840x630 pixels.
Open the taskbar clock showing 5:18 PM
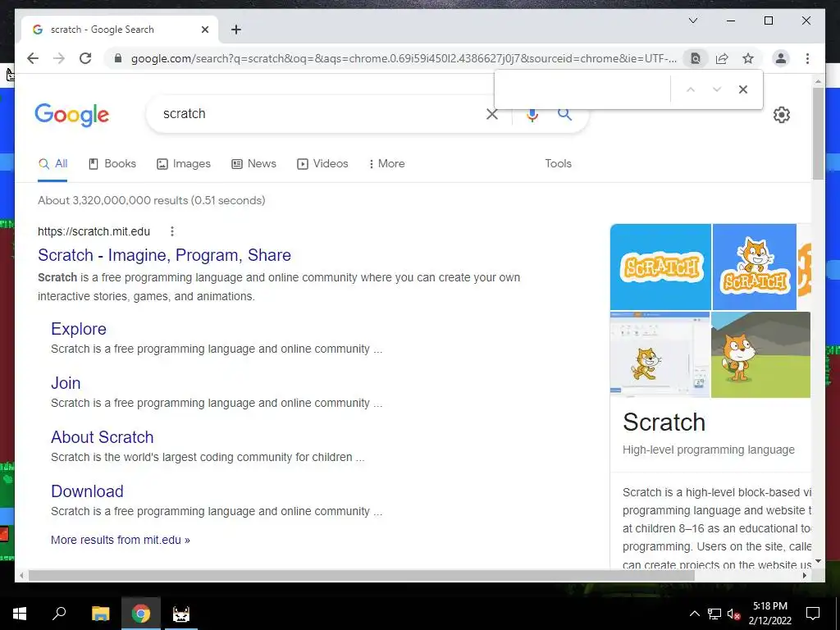pyautogui.click(x=769, y=614)
